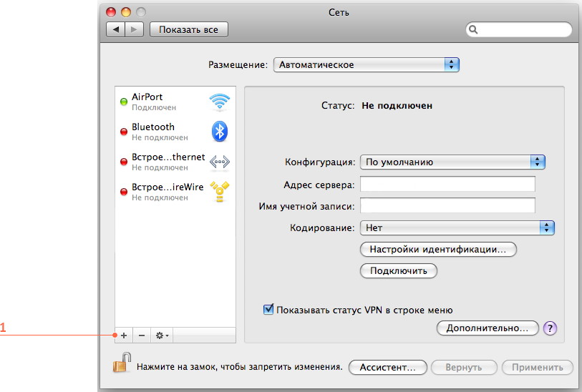Click the lock icon to prevent changes
The image size is (582, 392).
122,363
